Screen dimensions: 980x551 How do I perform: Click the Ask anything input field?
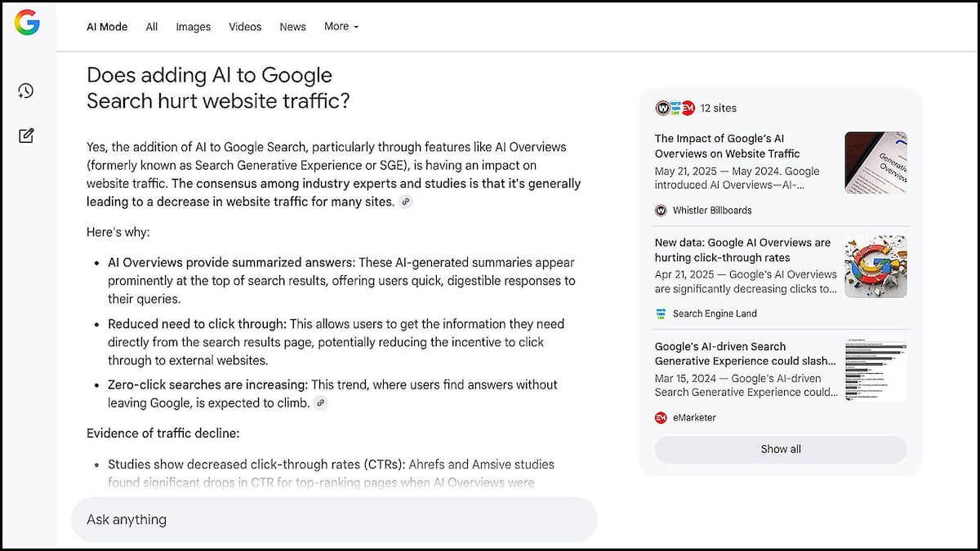(x=334, y=520)
